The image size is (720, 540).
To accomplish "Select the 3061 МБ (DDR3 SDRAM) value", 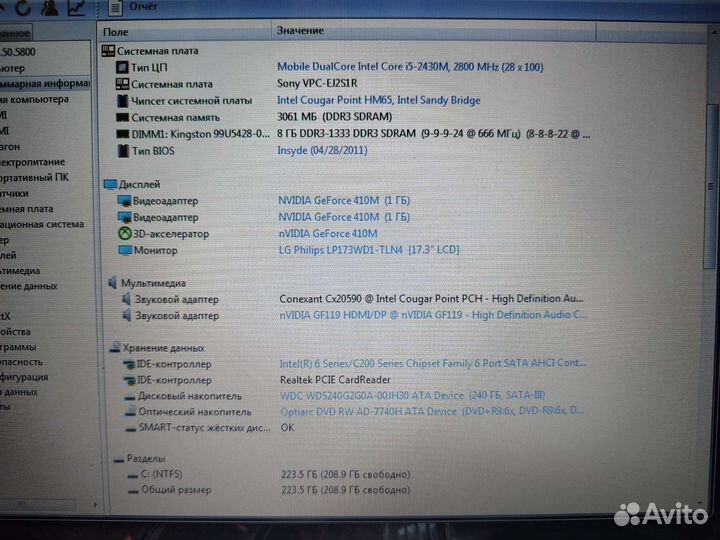I will (334, 117).
